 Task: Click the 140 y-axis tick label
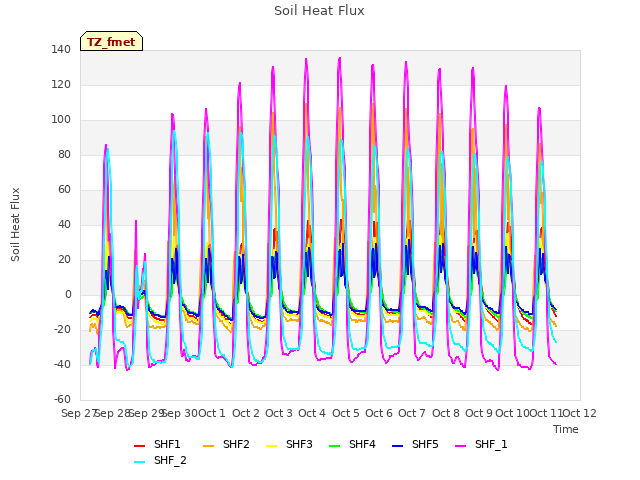61,49
